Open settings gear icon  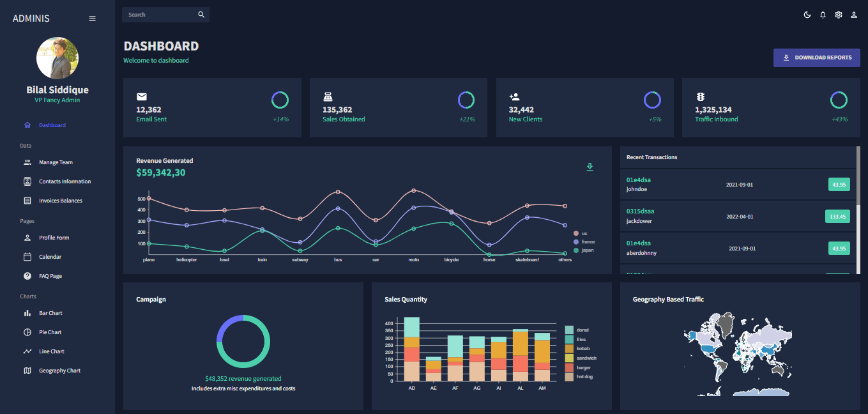coord(839,15)
